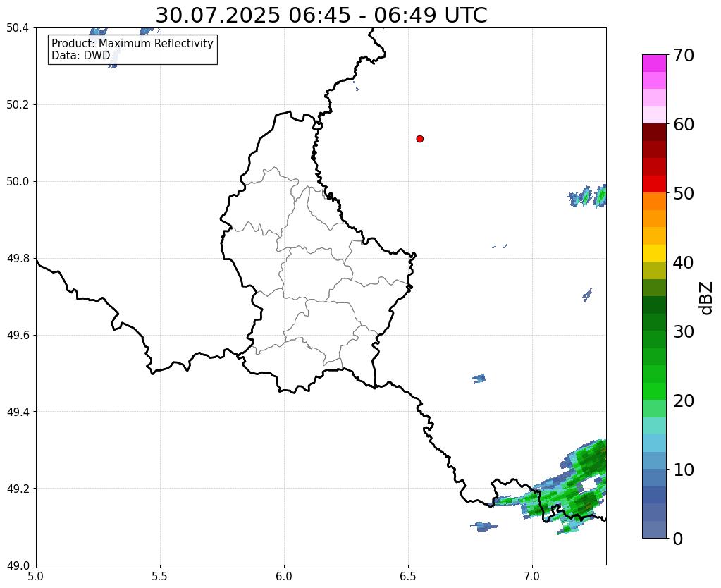Click the 50 tick label on colorbar
Viewport: 721px width, 588px height.
[684, 193]
